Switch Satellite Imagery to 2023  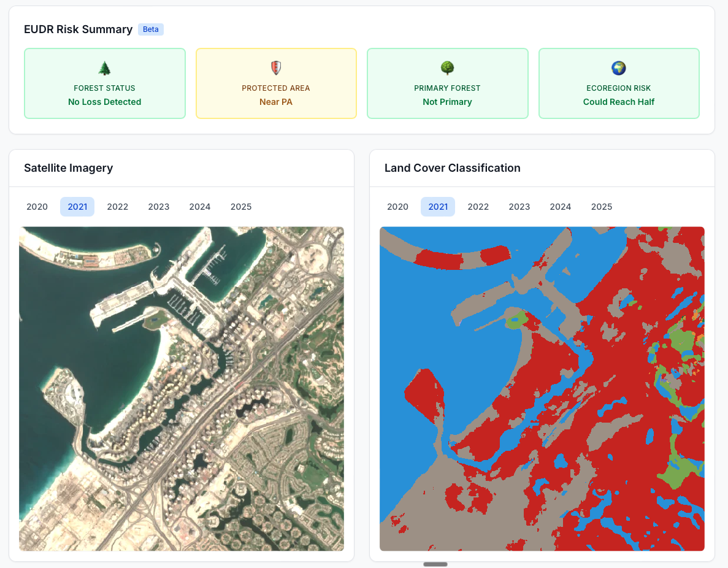159,207
